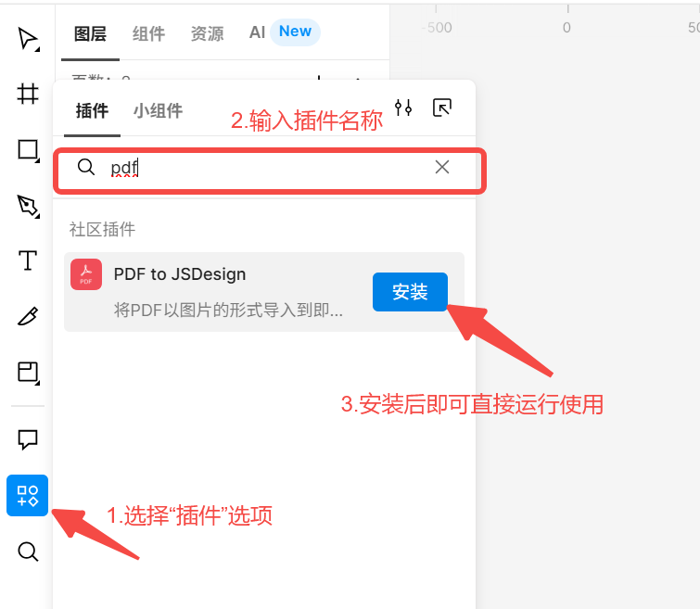Open the Comment tool
700x609 pixels.
(28, 439)
